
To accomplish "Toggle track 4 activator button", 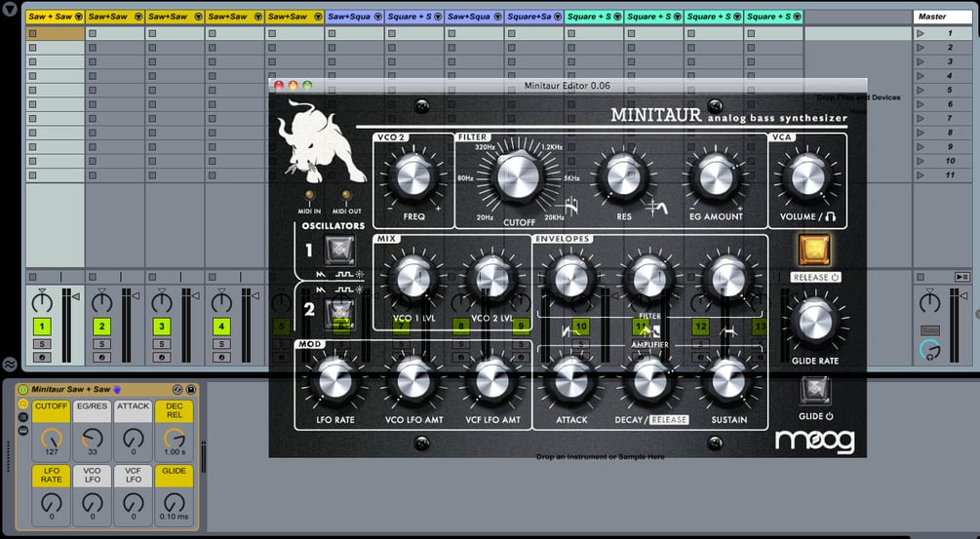I will click(221, 326).
